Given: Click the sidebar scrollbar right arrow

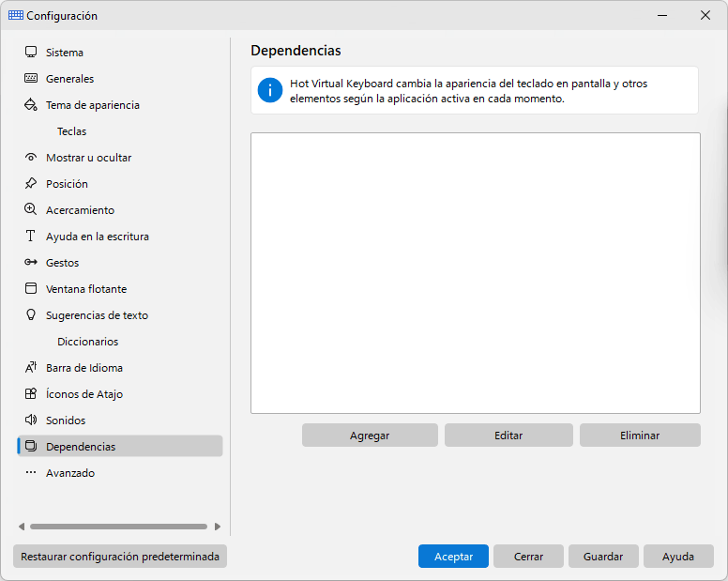Looking at the screenshot, I should click(218, 527).
